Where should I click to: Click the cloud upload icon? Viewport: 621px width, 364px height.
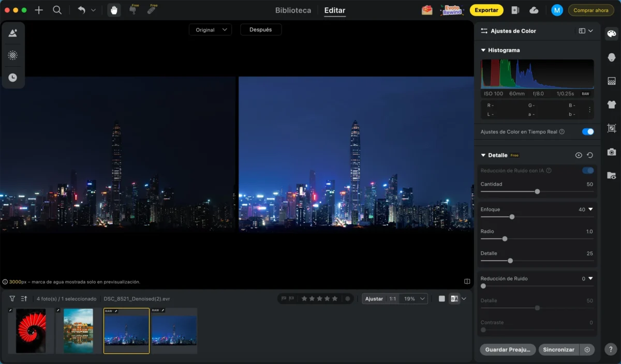tap(534, 10)
